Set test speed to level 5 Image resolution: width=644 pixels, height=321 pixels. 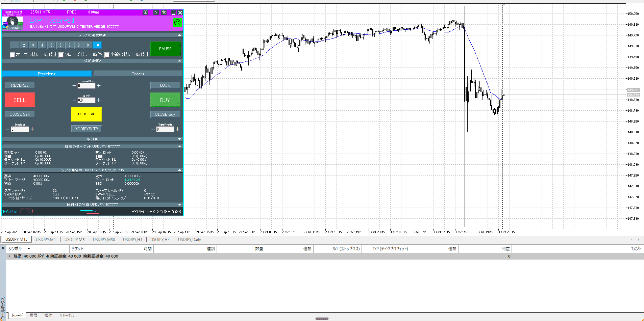[x=51, y=45]
